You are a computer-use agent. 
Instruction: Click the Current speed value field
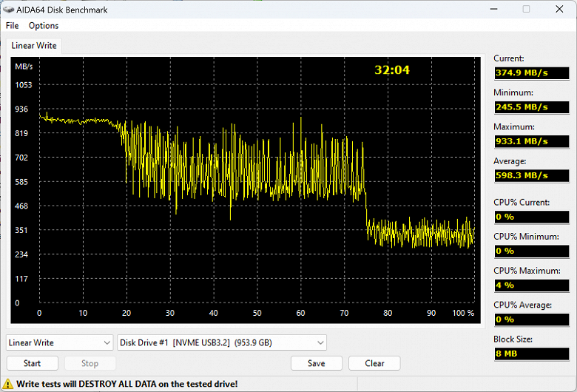click(532, 73)
